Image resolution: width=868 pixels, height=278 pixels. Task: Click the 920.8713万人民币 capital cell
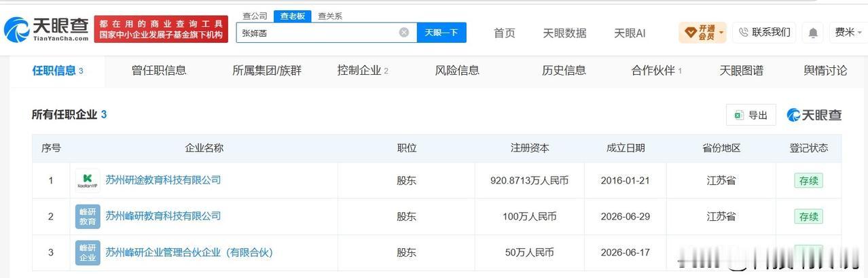click(x=530, y=180)
